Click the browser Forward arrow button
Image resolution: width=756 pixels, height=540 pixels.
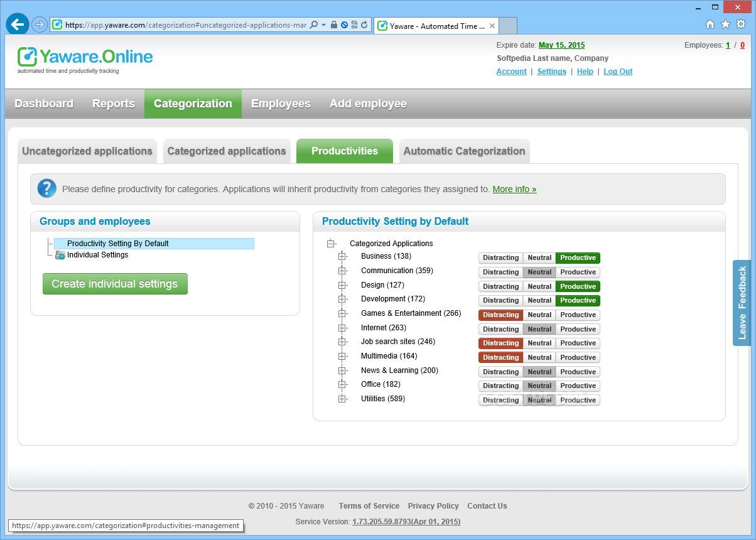pyautogui.click(x=40, y=25)
